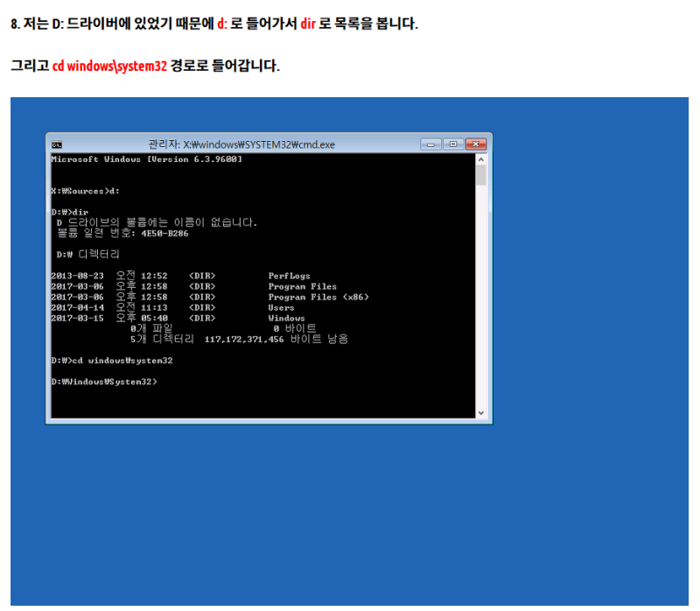
Task: Click the date 2017-03-15
Action: pyautogui.click(x=77, y=318)
